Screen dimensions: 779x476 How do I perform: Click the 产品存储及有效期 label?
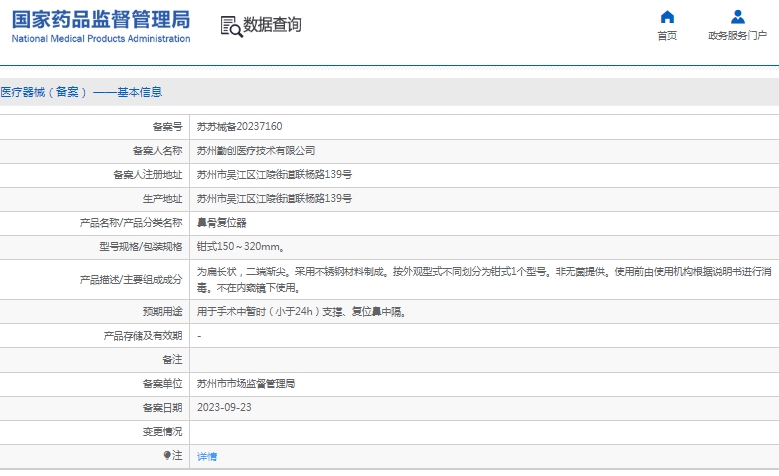point(143,336)
